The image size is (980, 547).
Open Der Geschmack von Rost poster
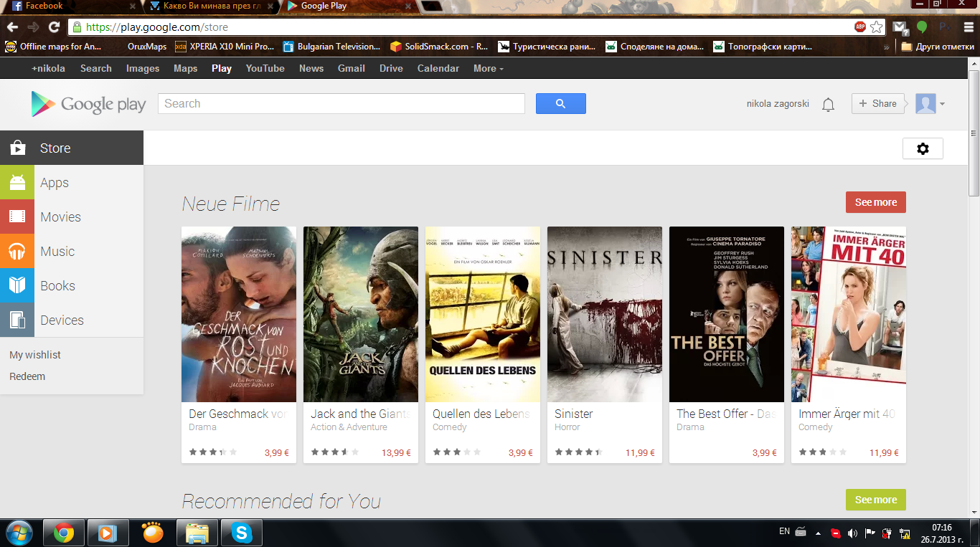(x=239, y=314)
